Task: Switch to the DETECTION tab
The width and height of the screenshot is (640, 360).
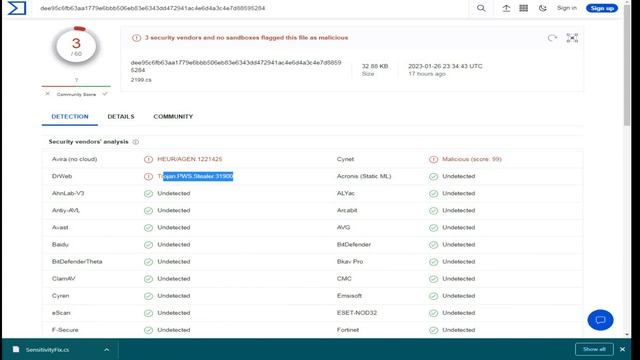Action: pos(70,117)
